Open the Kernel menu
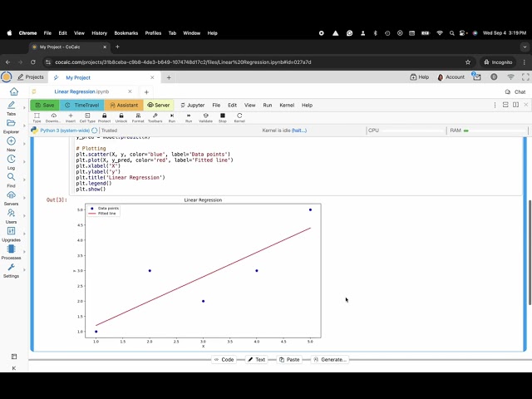 coord(287,106)
